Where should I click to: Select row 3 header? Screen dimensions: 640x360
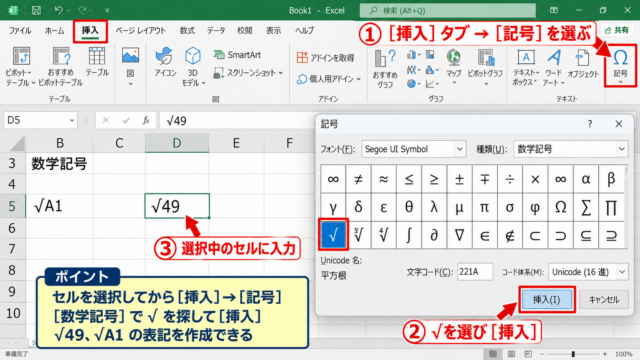coord(12,163)
